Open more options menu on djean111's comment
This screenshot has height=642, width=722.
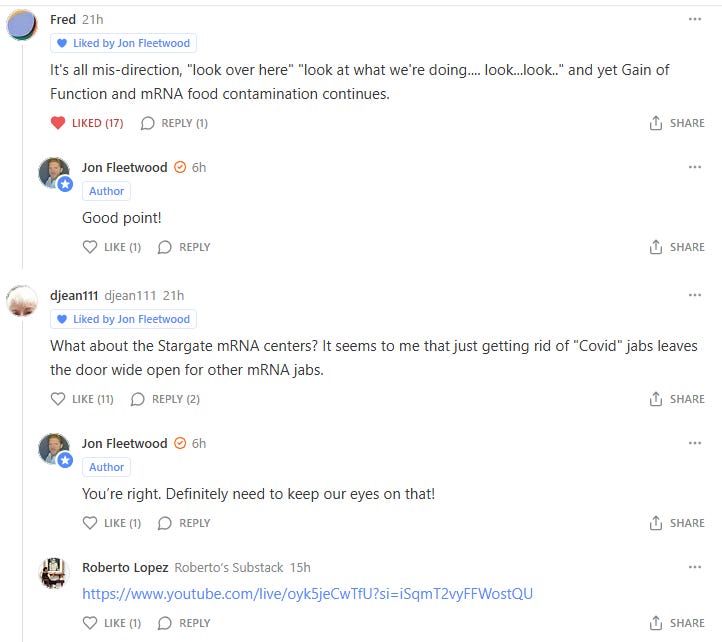(694, 295)
